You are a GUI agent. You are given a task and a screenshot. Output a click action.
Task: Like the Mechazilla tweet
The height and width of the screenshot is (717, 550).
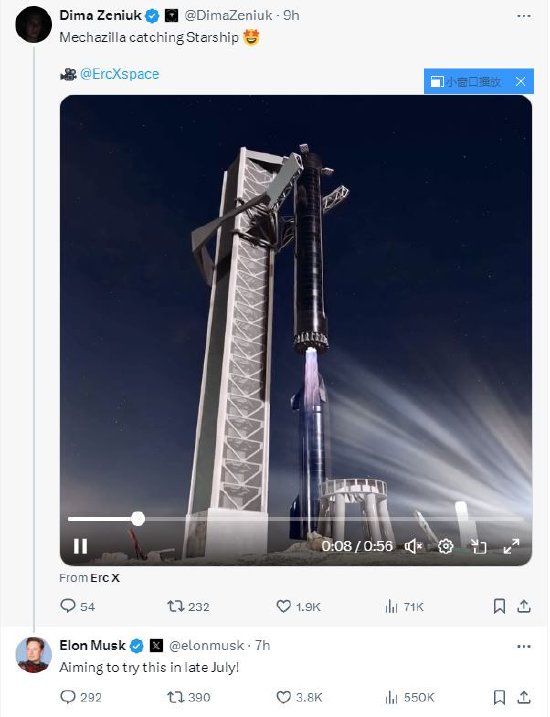coord(298,606)
